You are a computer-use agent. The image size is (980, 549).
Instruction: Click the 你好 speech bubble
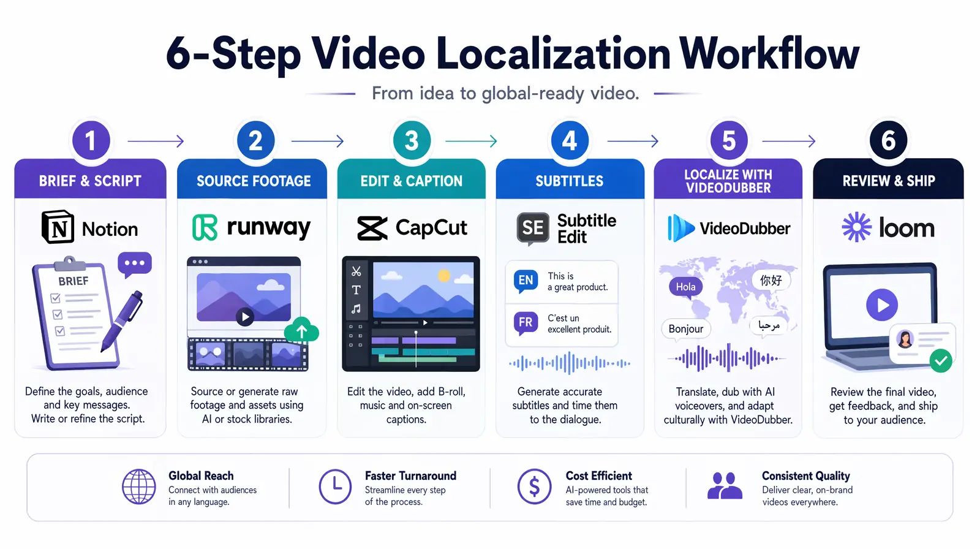(771, 281)
